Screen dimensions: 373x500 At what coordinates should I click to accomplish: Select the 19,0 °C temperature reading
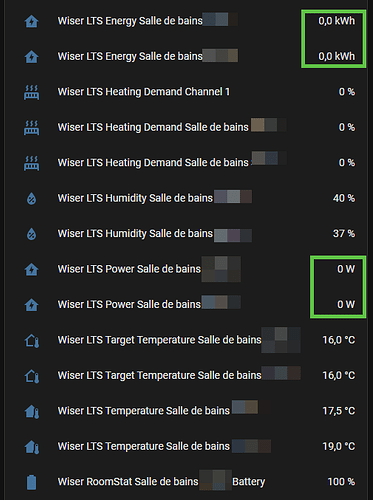click(339, 446)
